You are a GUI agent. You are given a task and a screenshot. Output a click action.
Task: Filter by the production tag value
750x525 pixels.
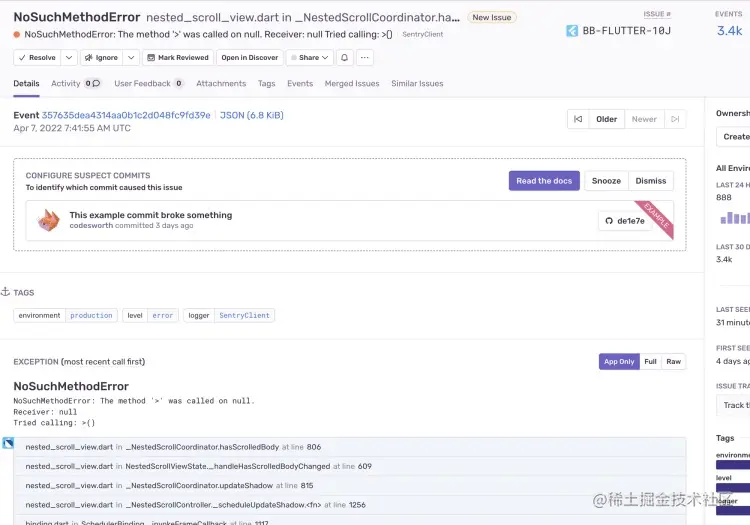91,316
